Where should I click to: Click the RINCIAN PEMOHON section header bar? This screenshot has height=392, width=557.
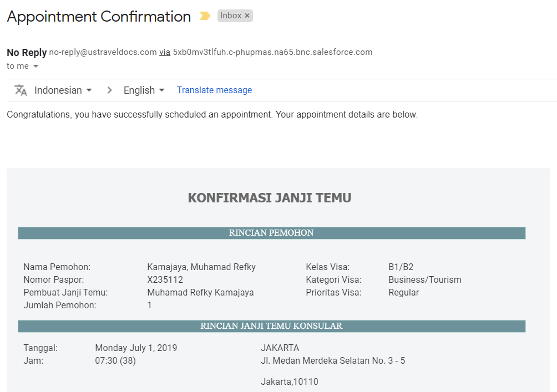(271, 233)
